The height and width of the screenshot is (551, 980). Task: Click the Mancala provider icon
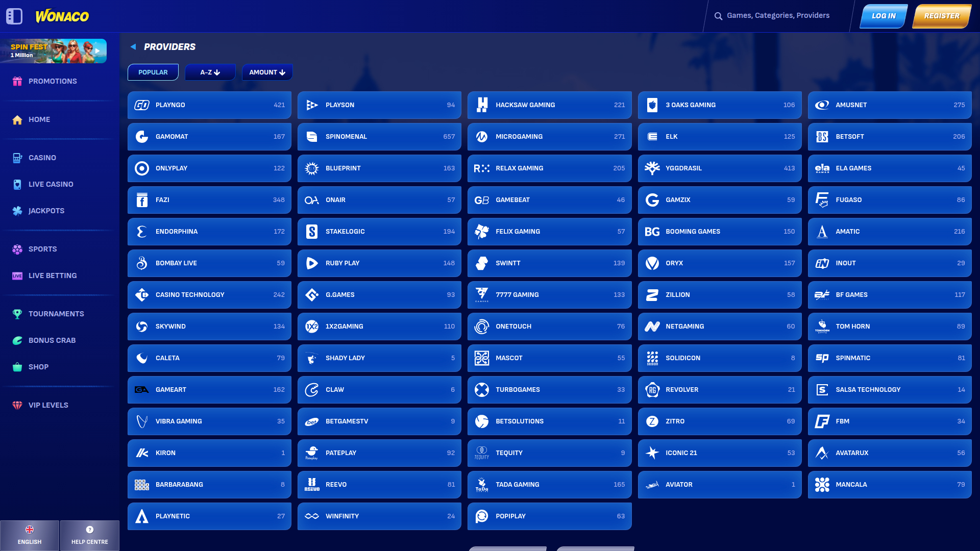click(822, 485)
